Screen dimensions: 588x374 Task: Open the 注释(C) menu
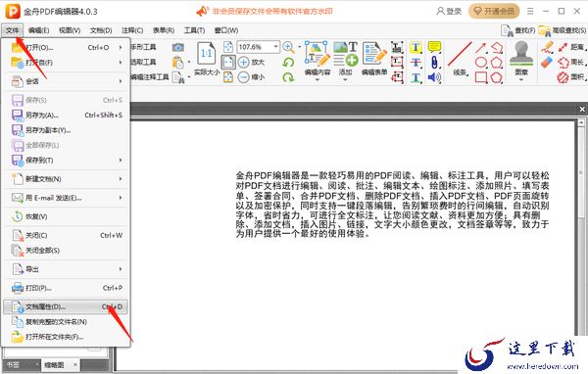(x=132, y=30)
